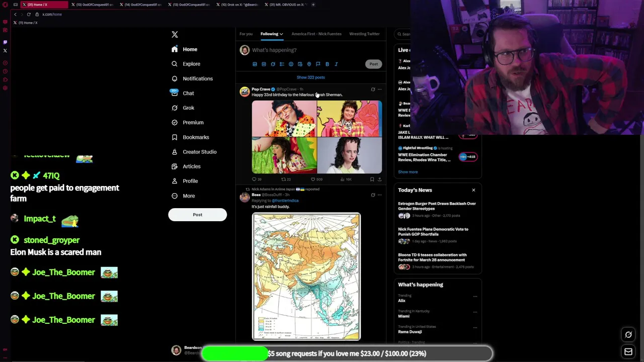Image resolution: width=644 pixels, height=362 pixels.
Task: Go to Profile in the sidebar
Action: point(184,181)
